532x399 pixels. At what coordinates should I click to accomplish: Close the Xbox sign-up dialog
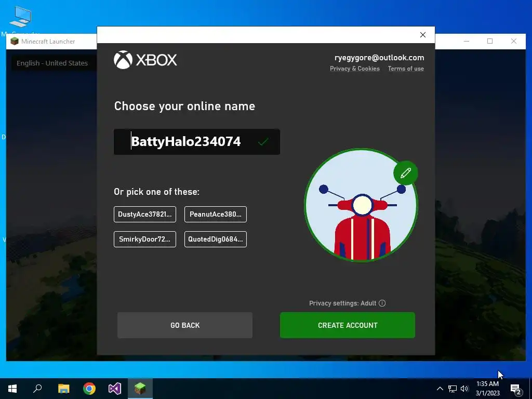coord(423,35)
